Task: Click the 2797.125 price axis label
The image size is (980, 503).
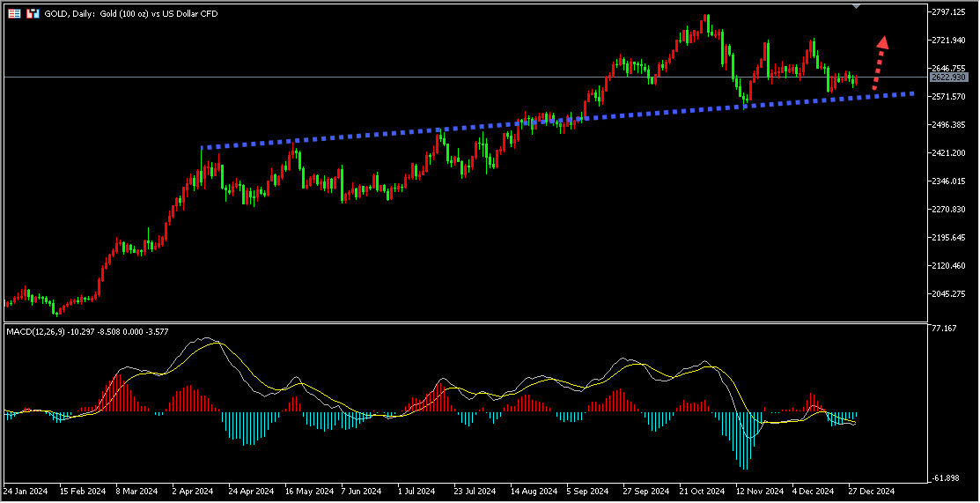Action: point(949,11)
